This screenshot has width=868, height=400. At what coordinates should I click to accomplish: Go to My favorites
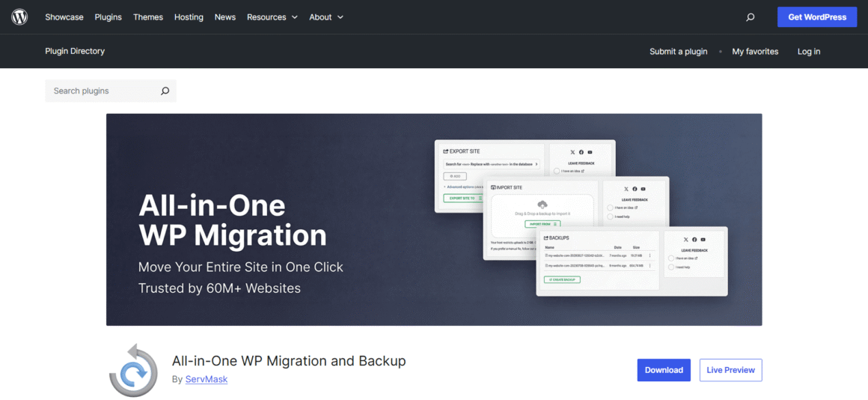[x=755, y=52]
